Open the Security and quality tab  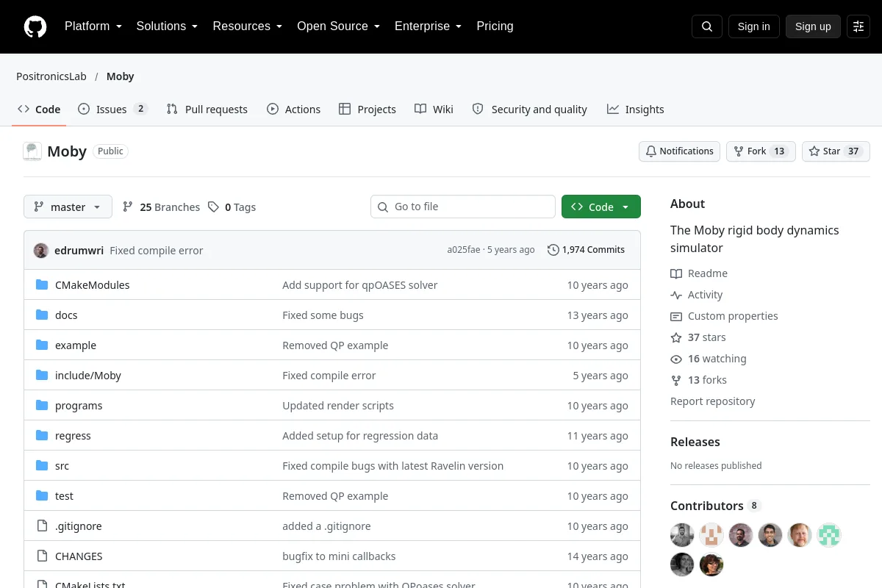point(530,109)
